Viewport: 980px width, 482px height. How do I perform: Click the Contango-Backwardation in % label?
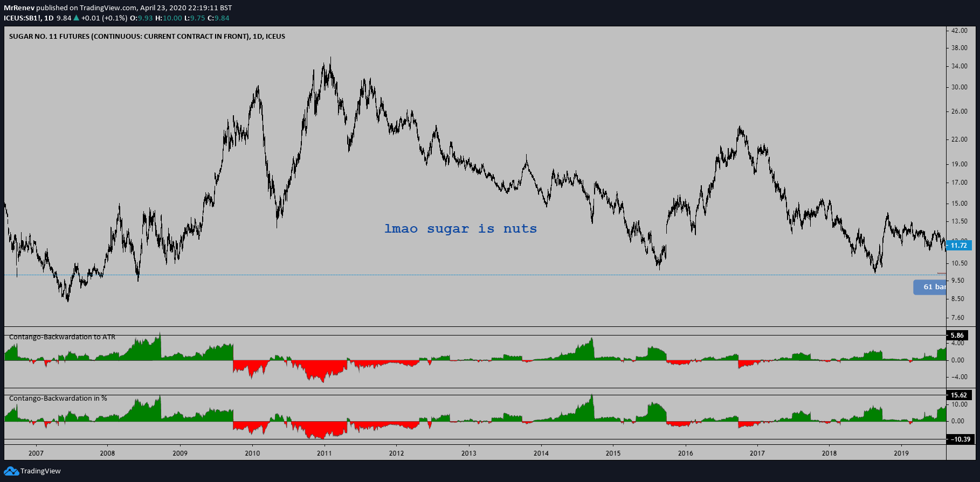click(x=58, y=399)
